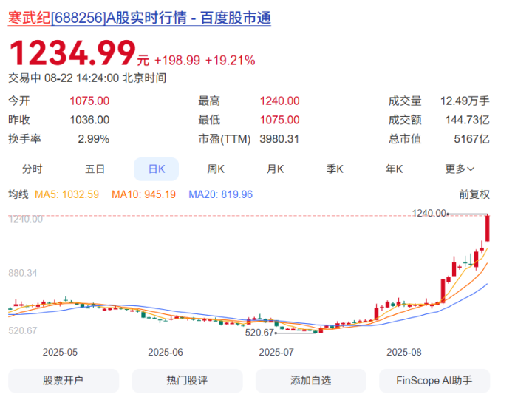The image size is (532, 400).
Task: Click the +19.21% change value
Action: click(231, 61)
